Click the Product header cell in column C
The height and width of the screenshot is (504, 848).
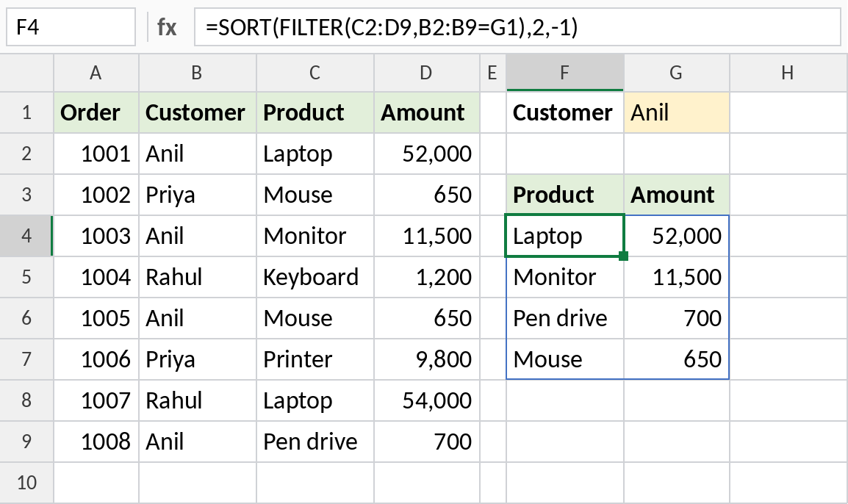[x=315, y=112]
